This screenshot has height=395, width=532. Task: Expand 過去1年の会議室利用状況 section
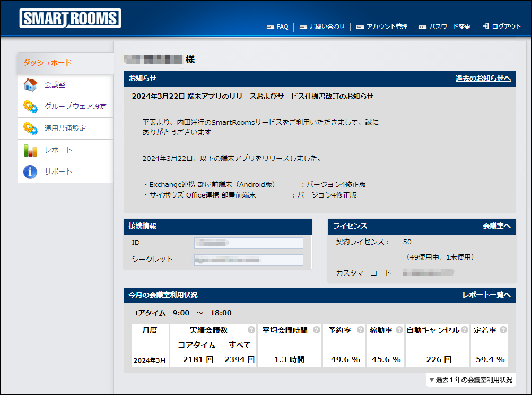[x=470, y=380]
